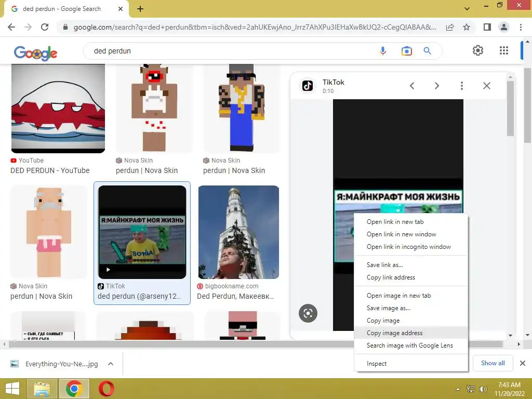Open the bigbookname.com tower photo thumbnail
The height and width of the screenshot is (399, 532).
[239, 232]
